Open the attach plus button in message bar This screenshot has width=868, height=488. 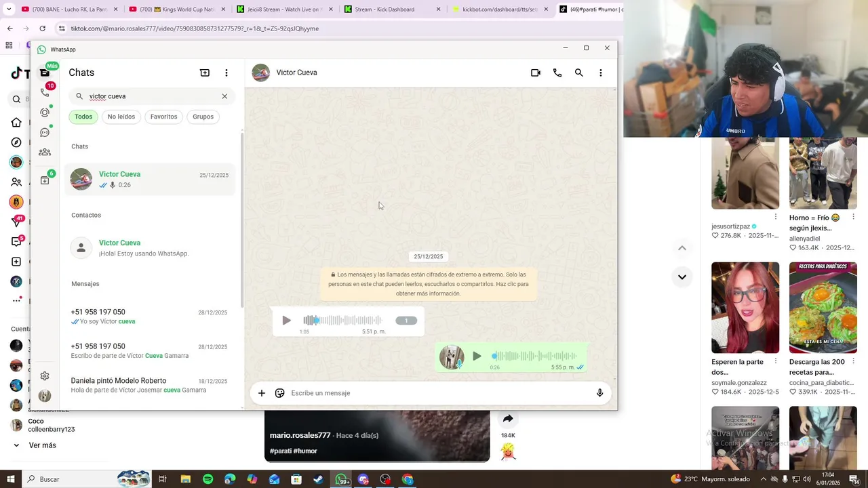tap(262, 393)
